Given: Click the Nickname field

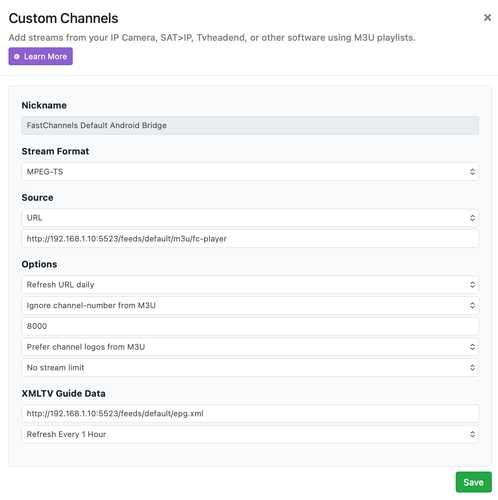Looking at the screenshot, I should pyautogui.click(x=250, y=125).
